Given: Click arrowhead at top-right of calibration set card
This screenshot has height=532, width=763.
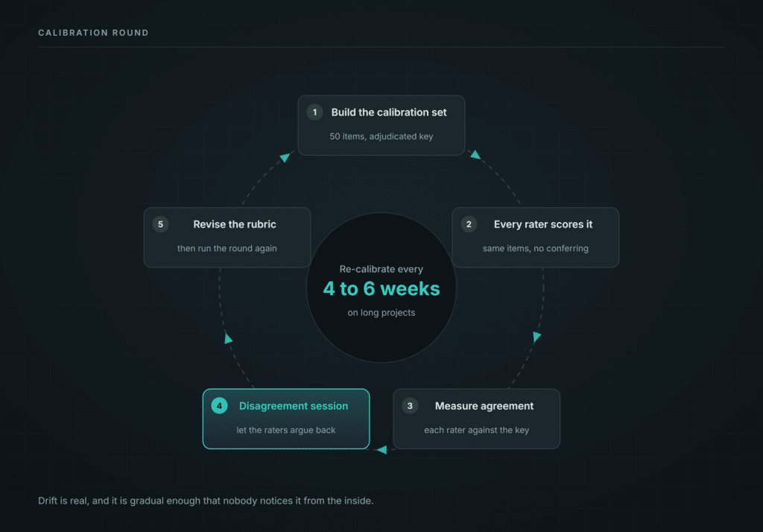Looking at the screenshot, I should 475,155.
